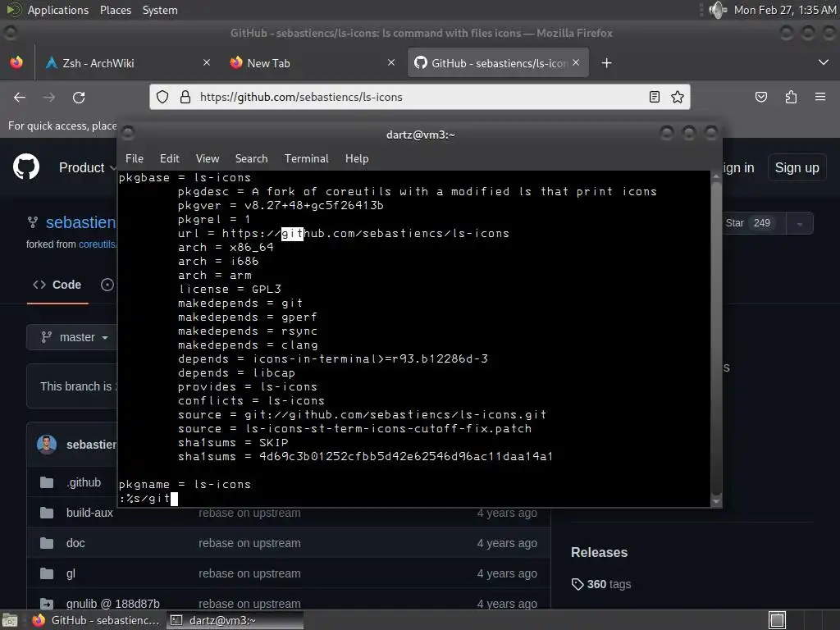Open the terminal Edit menu
The height and width of the screenshot is (630, 840).
(169, 158)
